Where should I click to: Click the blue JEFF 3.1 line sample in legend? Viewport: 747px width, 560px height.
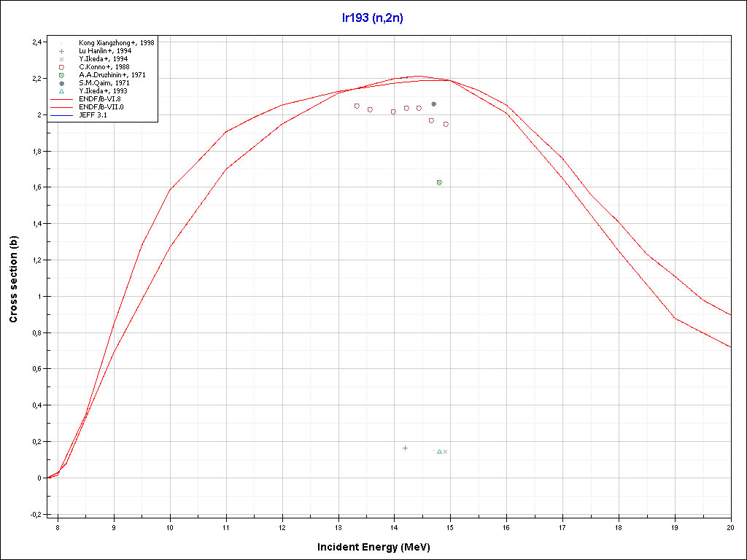tap(62, 115)
